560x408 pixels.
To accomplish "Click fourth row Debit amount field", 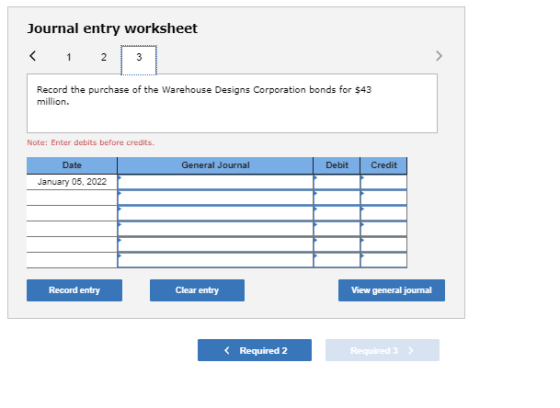I will point(337,229).
